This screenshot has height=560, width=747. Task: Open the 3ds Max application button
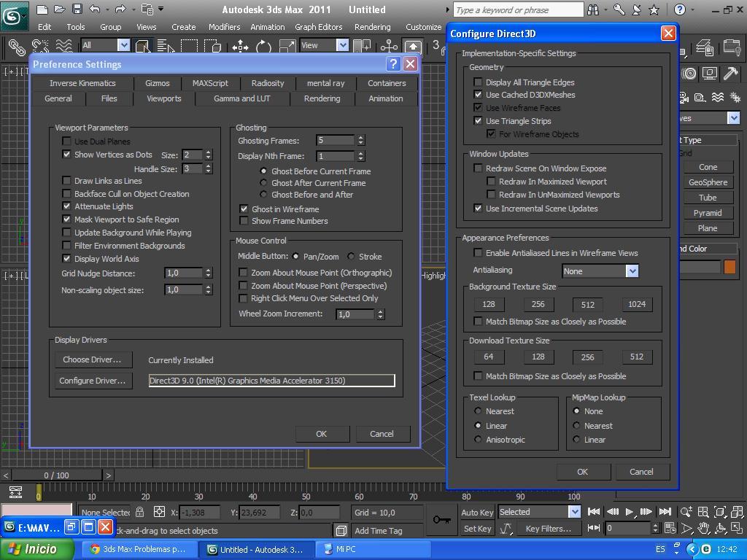(13, 16)
